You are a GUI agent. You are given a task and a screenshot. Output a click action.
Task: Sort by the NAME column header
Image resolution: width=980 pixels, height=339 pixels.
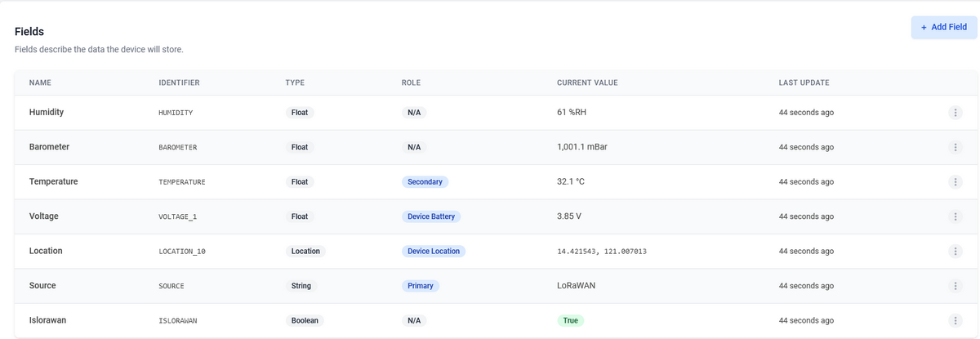pos(40,83)
